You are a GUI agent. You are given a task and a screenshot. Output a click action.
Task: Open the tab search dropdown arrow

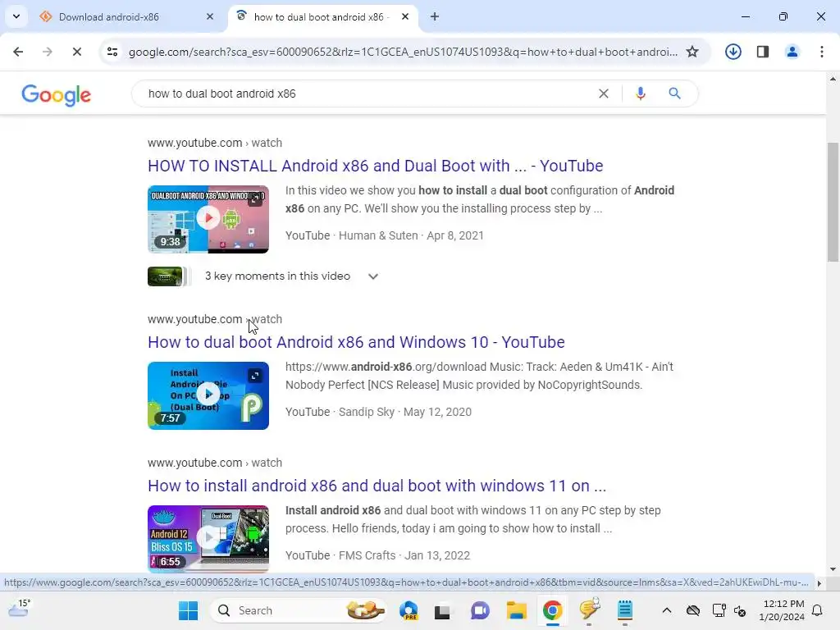click(16, 16)
